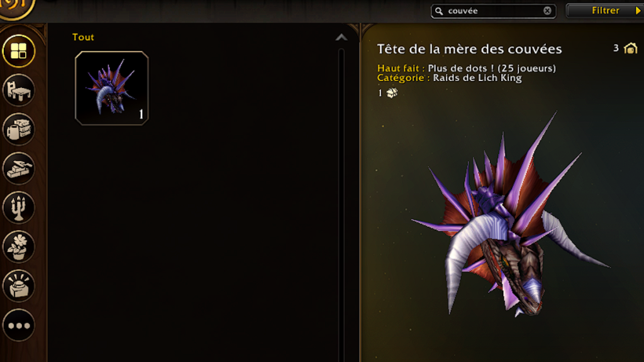
Task: Select the all-items grid category icon
Action: tap(18, 52)
